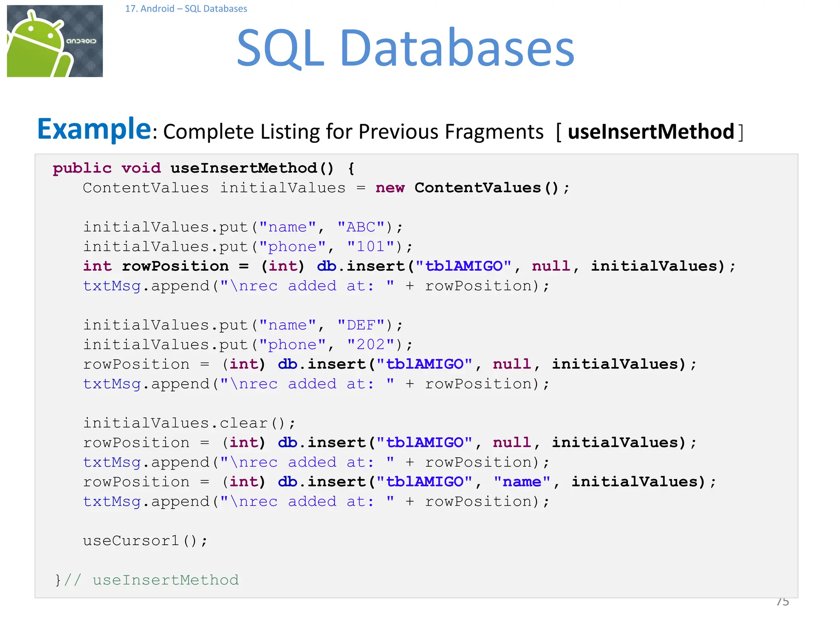The height and width of the screenshot is (630, 840).
Task: Click the 'useCursor1();' line
Action: tap(145, 541)
